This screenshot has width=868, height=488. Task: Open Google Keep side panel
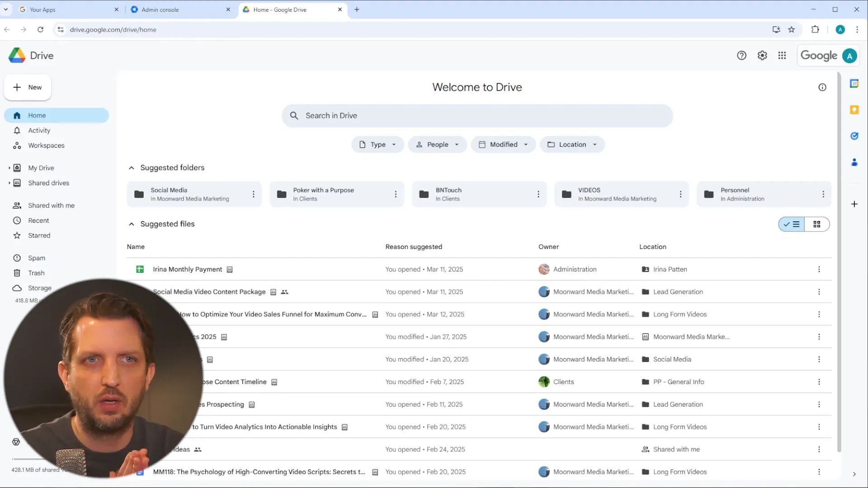coord(854,110)
